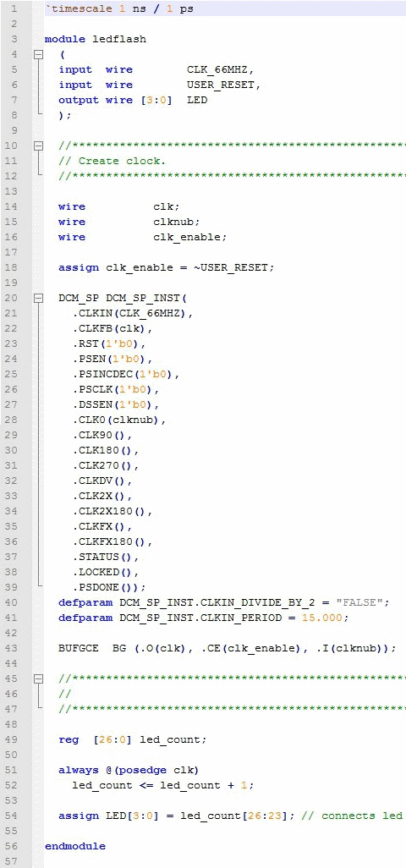Screen dimensions: 406x868
Task: Click the reg [26:0] led_count declaration
Action: pos(133,739)
